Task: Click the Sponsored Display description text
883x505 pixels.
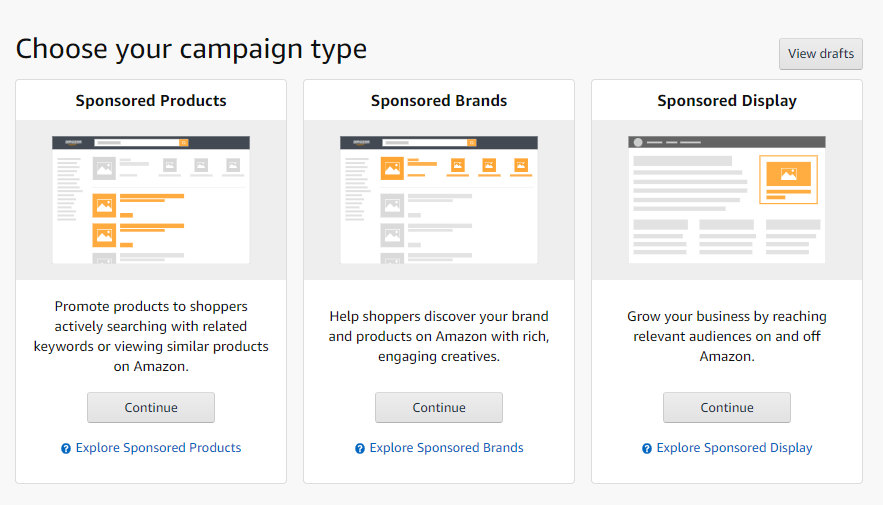Action: tap(727, 336)
